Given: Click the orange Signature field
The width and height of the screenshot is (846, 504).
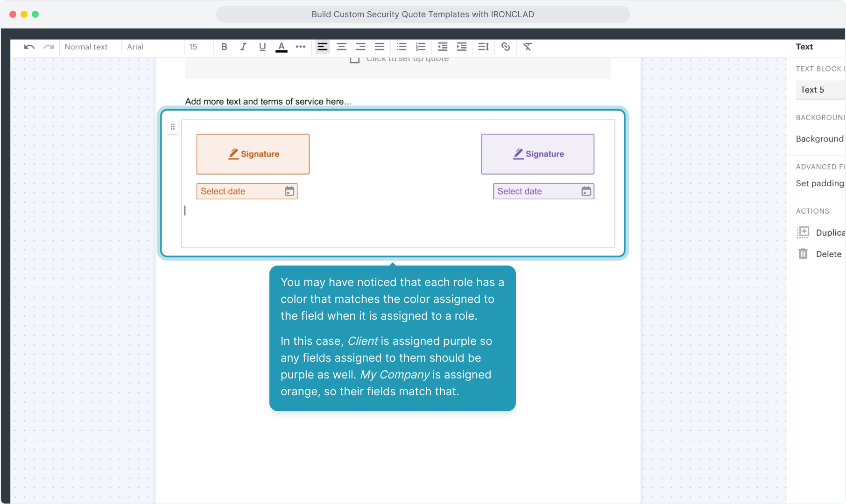Looking at the screenshot, I should (x=253, y=154).
